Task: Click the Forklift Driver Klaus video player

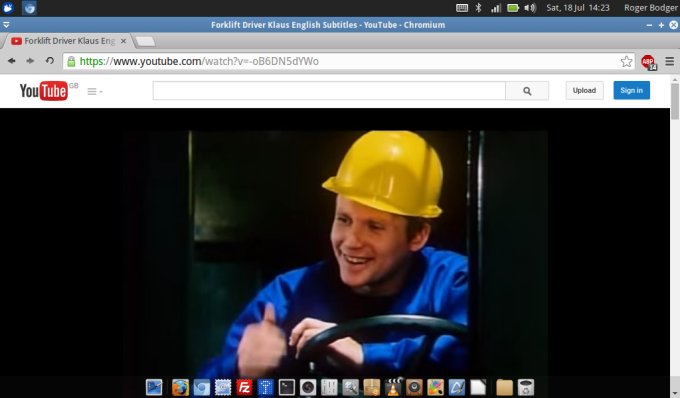Action: click(x=335, y=254)
